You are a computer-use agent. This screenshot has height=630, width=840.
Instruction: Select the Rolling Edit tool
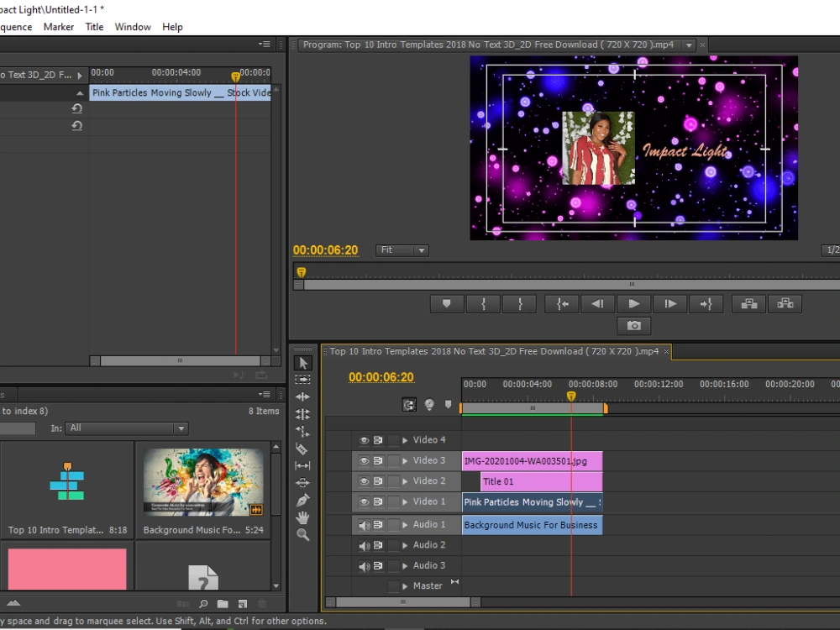302,413
